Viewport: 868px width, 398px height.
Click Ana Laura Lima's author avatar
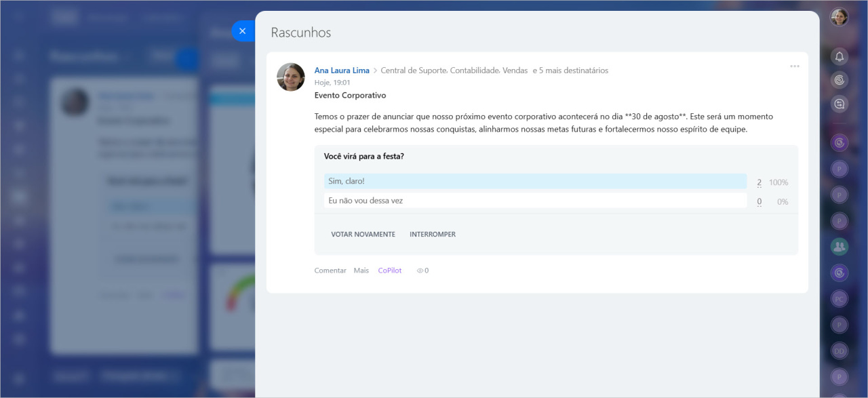pyautogui.click(x=290, y=77)
